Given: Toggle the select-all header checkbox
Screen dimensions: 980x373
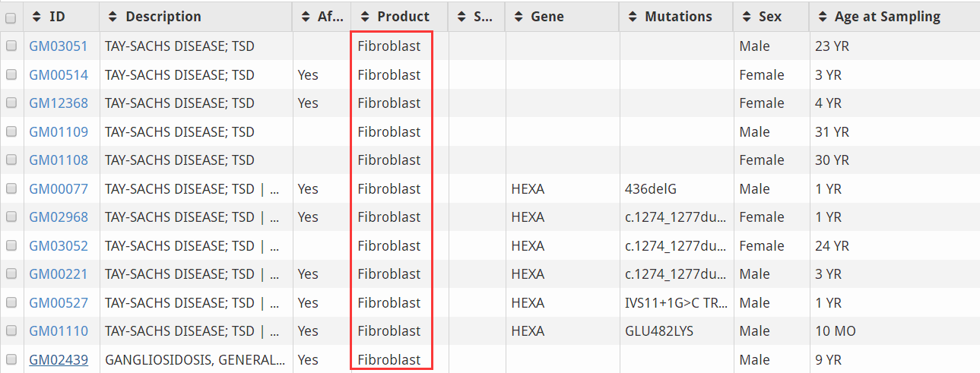Looking at the screenshot, I should [11, 17].
